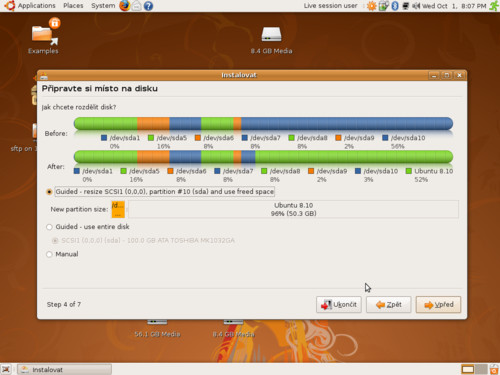Click the large blue sda10 segment in Before bar
The height and width of the screenshot is (375, 500).
click(x=347, y=124)
